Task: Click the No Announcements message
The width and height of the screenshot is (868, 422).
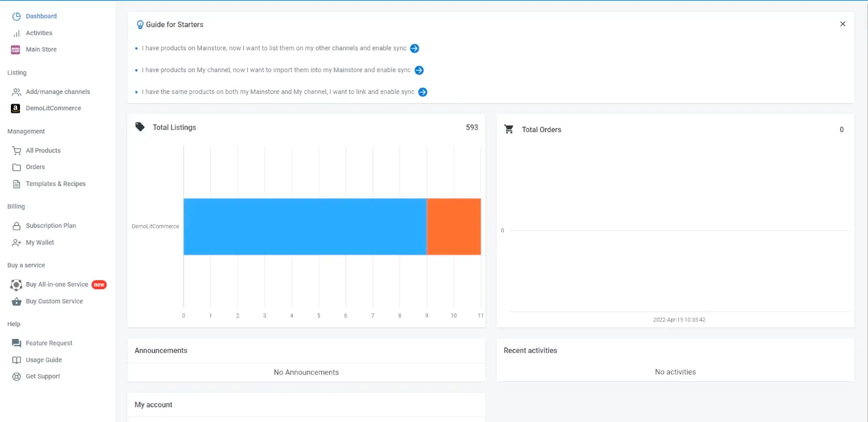Action: point(306,372)
